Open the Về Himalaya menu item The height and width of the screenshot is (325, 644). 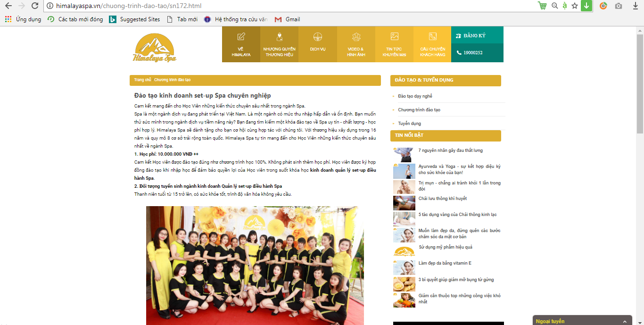(241, 44)
